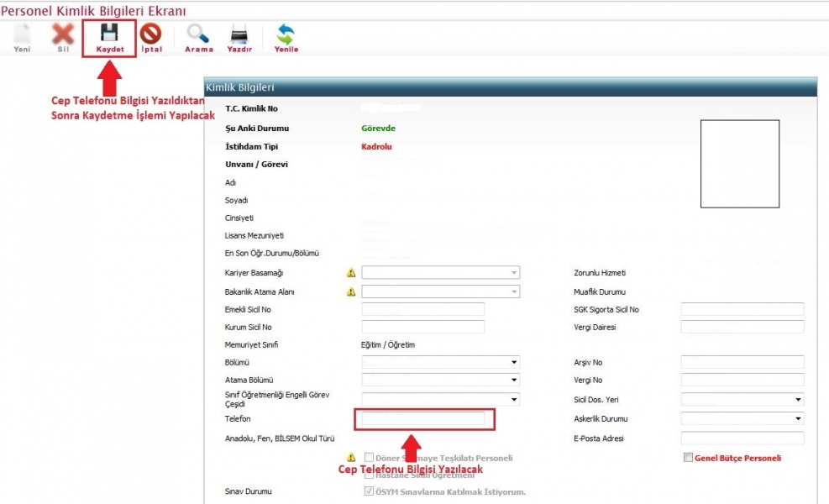Focus the E-Posta Adresi text field
Viewport: 829px width, 504px height.
click(x=742, y=438)
